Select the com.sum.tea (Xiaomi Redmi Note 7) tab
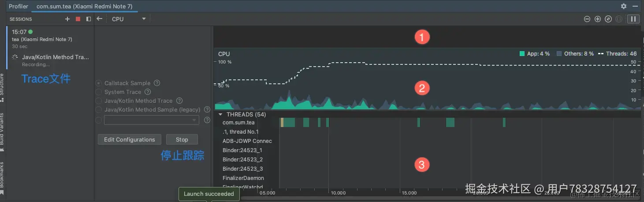Image resolution: width=644 pixels, height=202 pixels. [x=85, y=6]
